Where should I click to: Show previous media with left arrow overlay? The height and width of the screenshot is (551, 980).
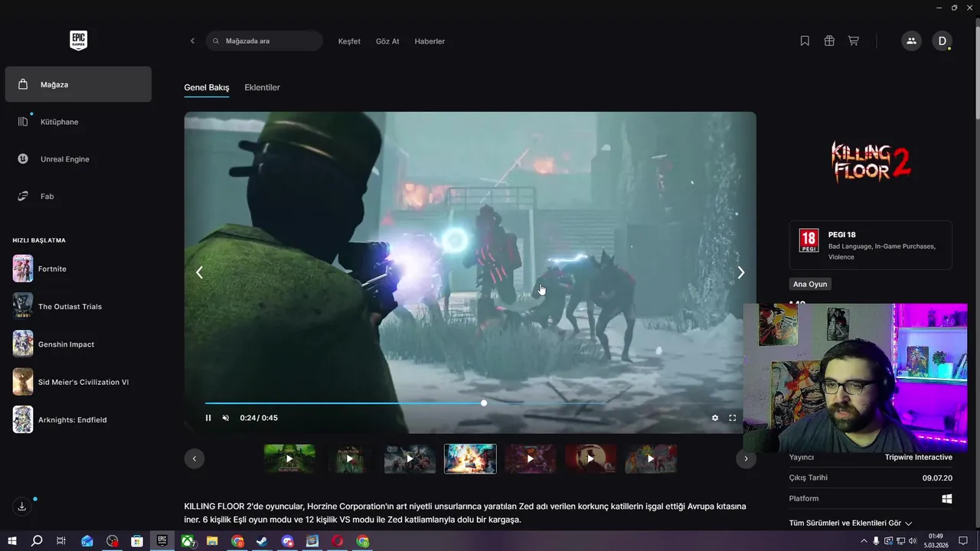click(x=199, y=272)
